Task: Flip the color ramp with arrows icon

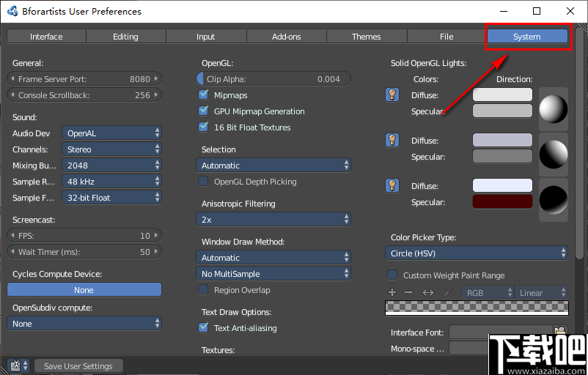Action: point(428,293)
